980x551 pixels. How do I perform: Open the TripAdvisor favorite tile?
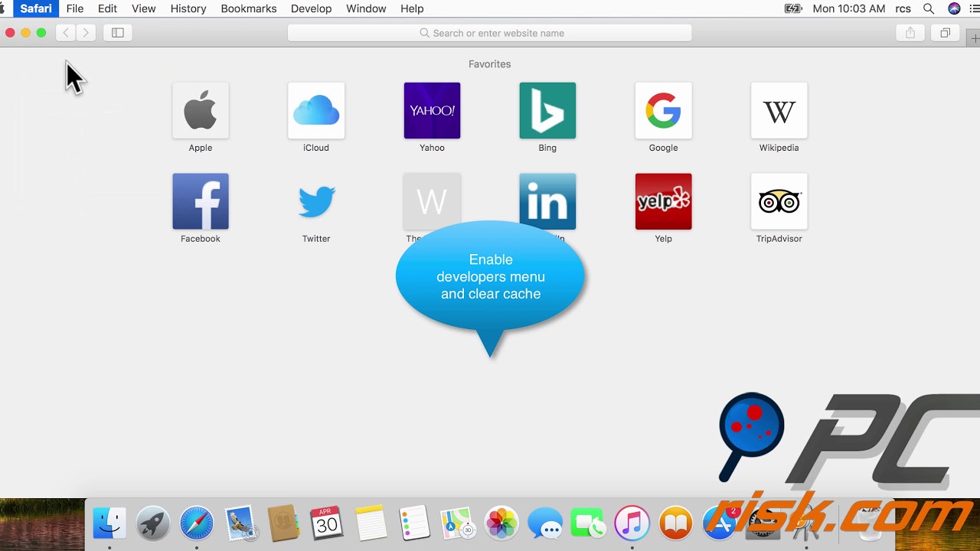pos(779,202)
